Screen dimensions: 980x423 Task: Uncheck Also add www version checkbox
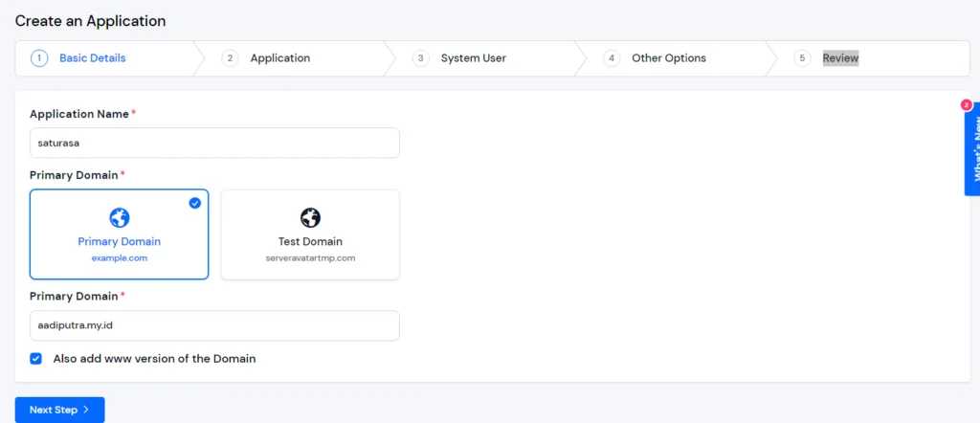click(35, 359)
